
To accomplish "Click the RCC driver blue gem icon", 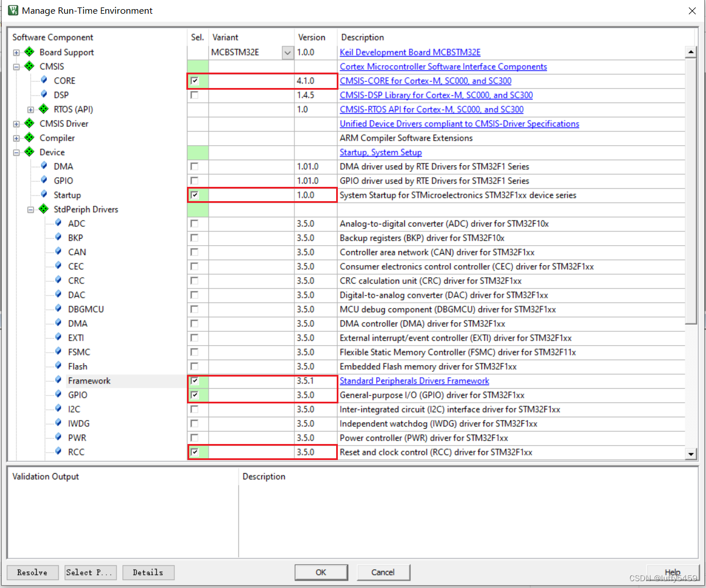I will coord(58,451).
